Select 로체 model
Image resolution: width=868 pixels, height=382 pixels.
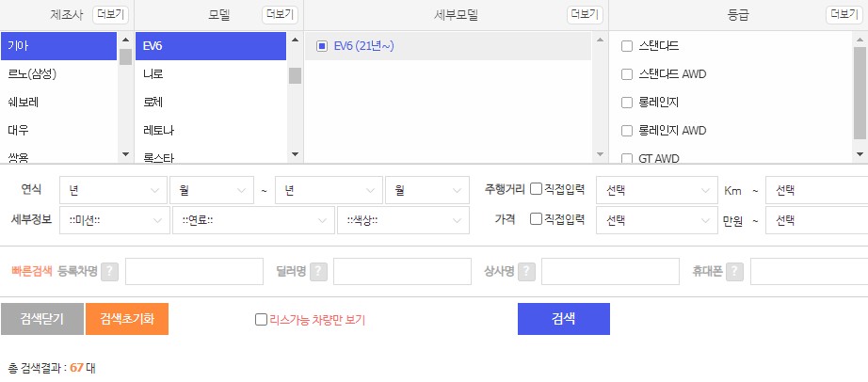click(x=211, y=103)
